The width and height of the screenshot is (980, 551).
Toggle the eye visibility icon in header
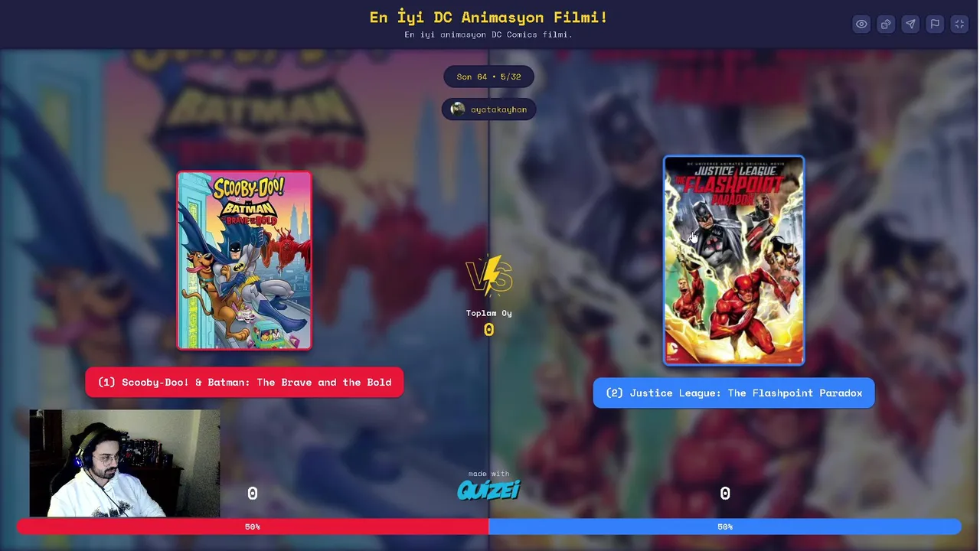tap(861, 24)
